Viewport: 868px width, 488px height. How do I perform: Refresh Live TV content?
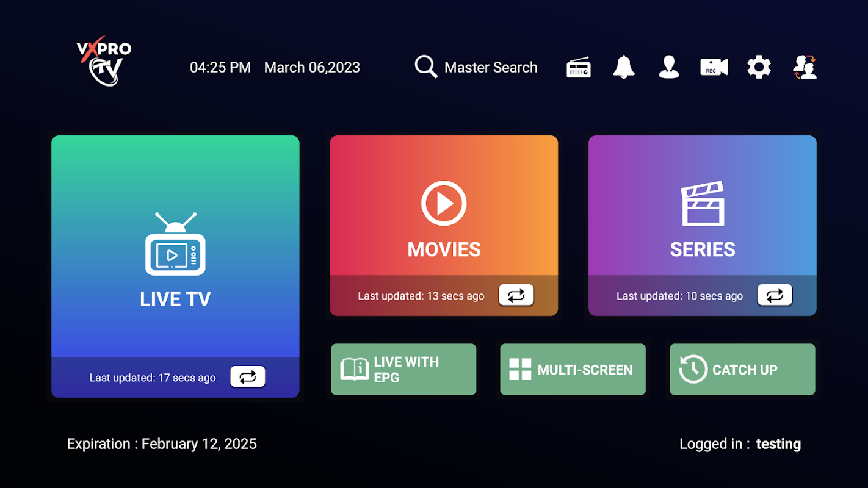(x=248, y=377)
